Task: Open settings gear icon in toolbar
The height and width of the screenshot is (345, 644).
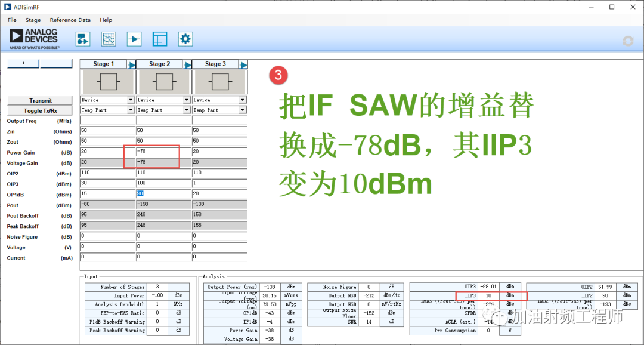Action: (x=185, y=39)
